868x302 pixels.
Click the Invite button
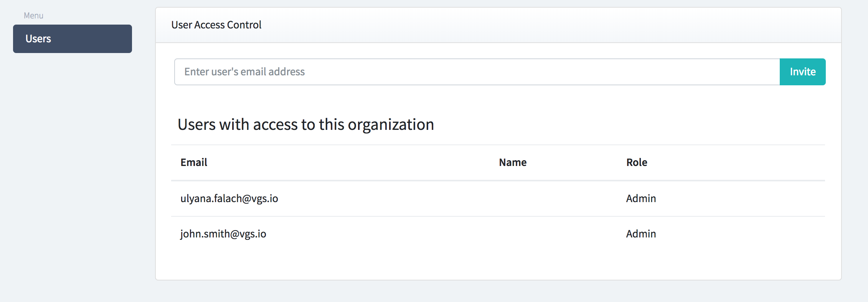click(x=802, y=72)
